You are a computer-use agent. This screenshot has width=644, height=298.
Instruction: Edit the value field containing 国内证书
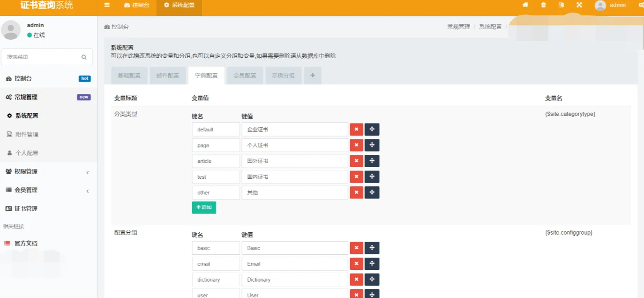[295, 177]
